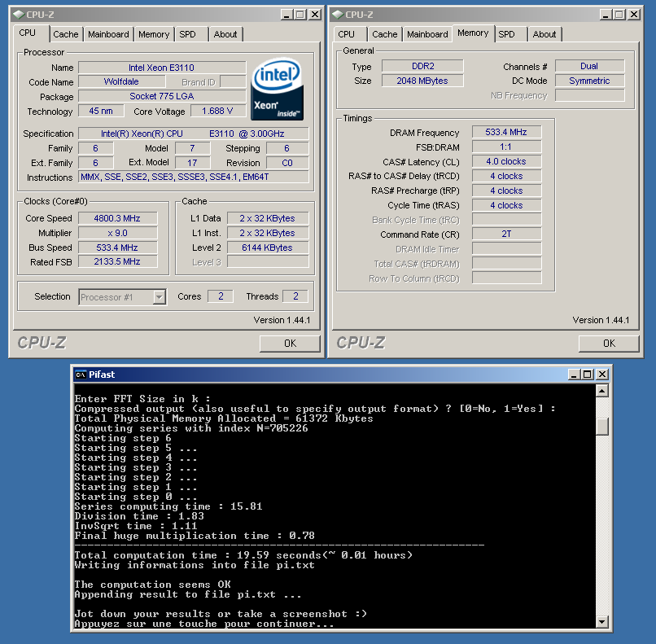Click the Revision value 'C0'
This screenshot has height=644, width=656.
tap(287, 163)
